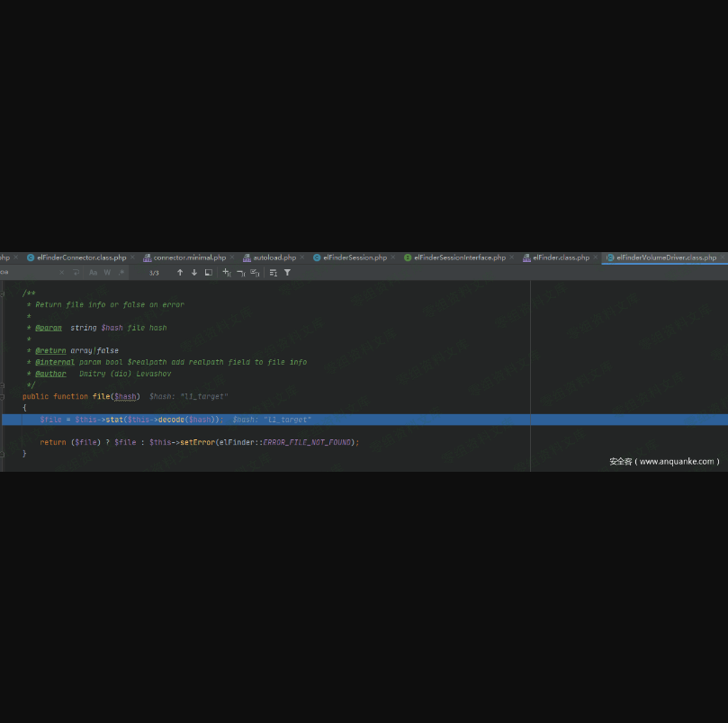
Task: Close the autoload.php tab
Action: (x=303, y=258)
